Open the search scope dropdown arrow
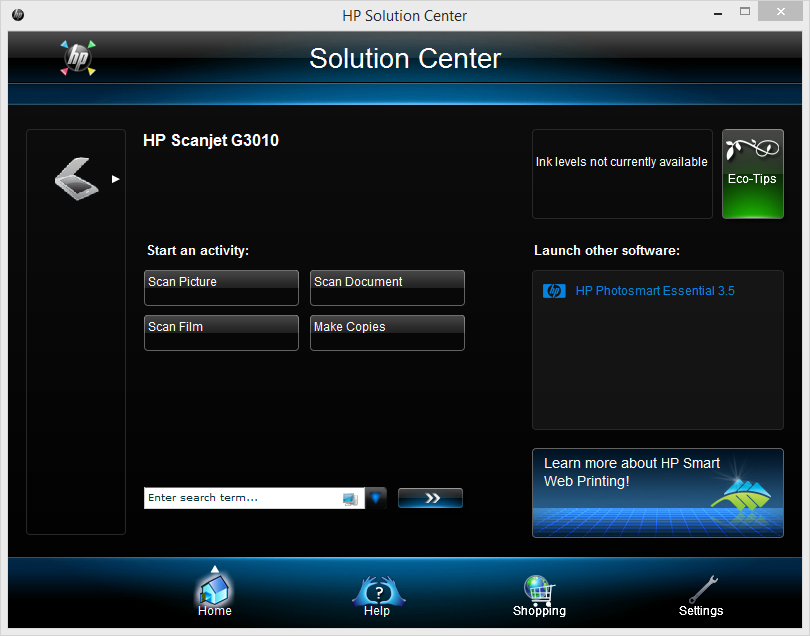The width and height of the screenshot is (810, 636). pos(376,498)
